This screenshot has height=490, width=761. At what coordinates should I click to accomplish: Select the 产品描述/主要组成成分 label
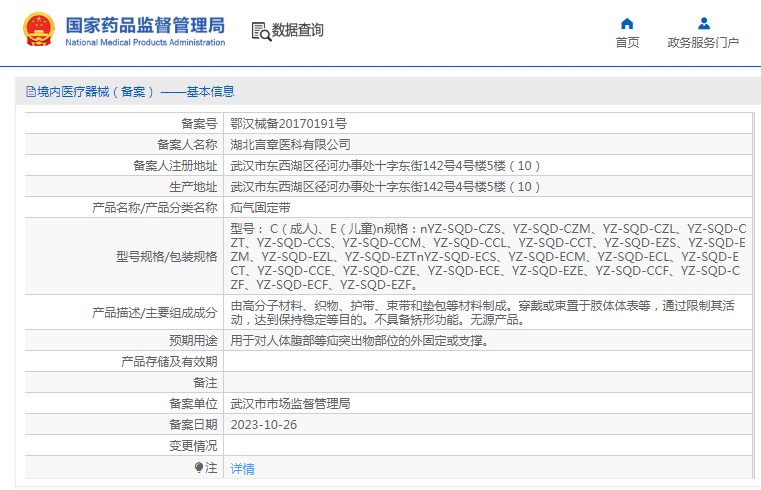coord(154,312)
